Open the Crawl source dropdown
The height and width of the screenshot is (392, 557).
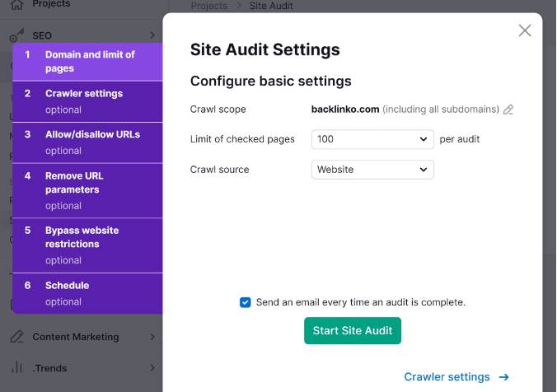click(372, 170)
